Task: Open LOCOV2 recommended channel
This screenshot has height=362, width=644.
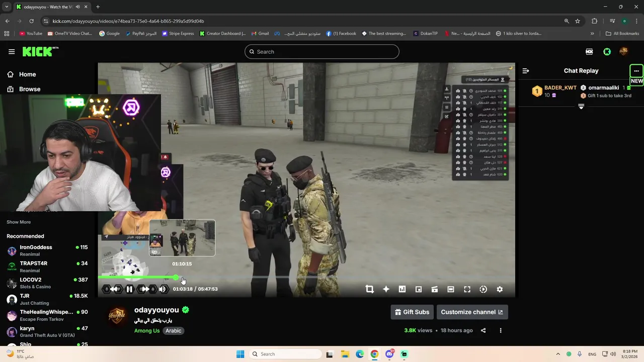Action: 47,283
